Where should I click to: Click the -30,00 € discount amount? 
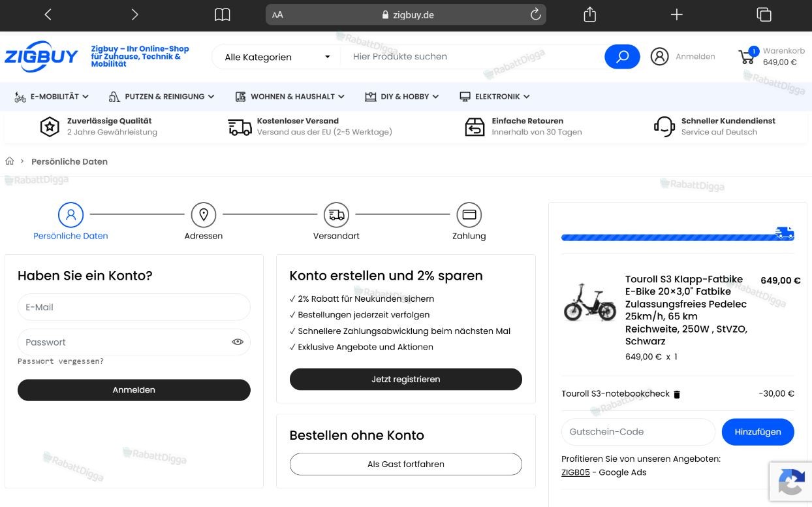(x=777, y=394)
